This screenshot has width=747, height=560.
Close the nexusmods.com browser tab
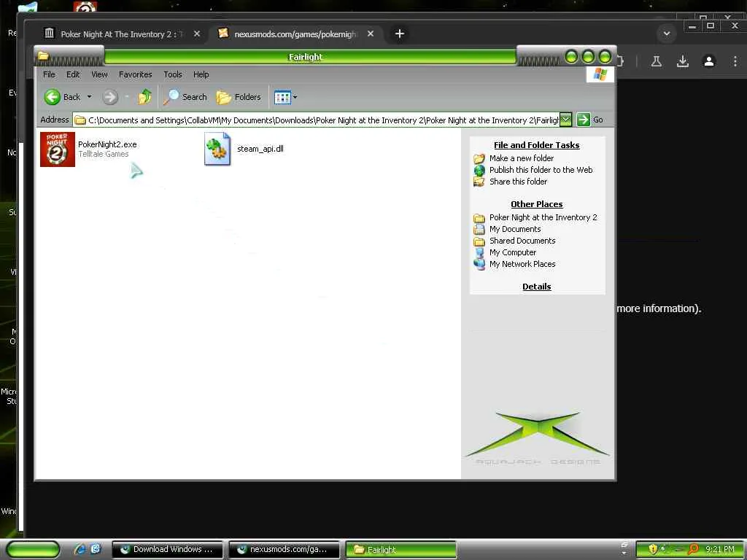click(x=371, y=34)
